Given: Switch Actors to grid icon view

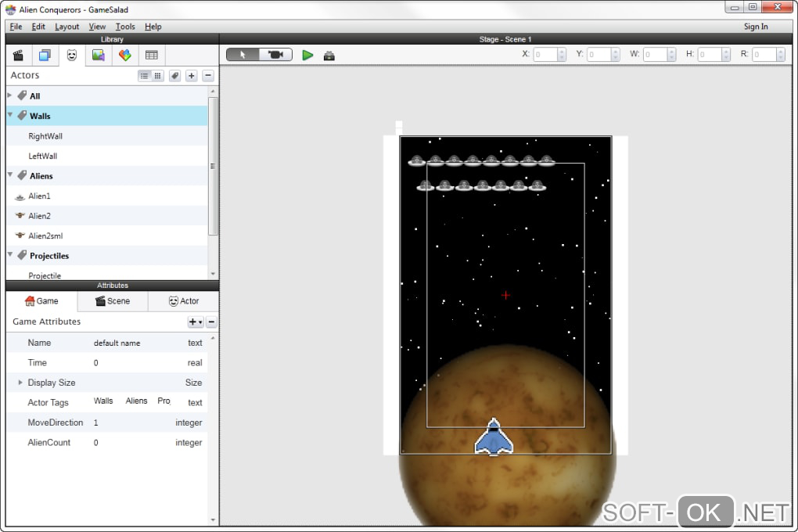Looking at the screenshot, I should tap(157, 76).
